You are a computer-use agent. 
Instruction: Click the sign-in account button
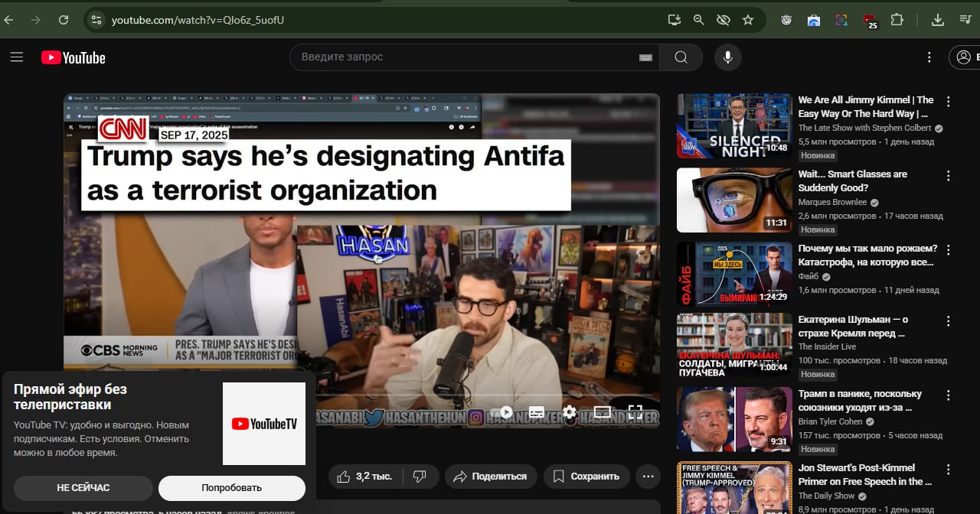965,57
